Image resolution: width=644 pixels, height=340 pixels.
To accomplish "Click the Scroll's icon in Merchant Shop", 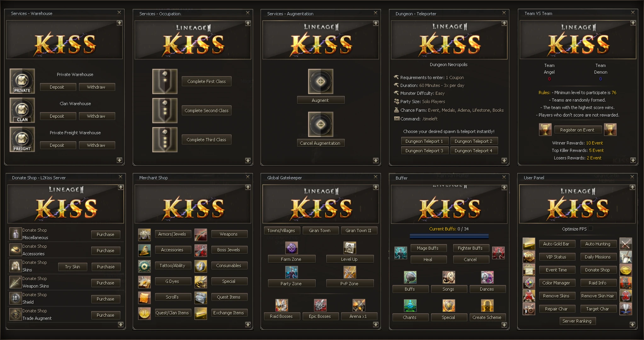I will (145, 297).
